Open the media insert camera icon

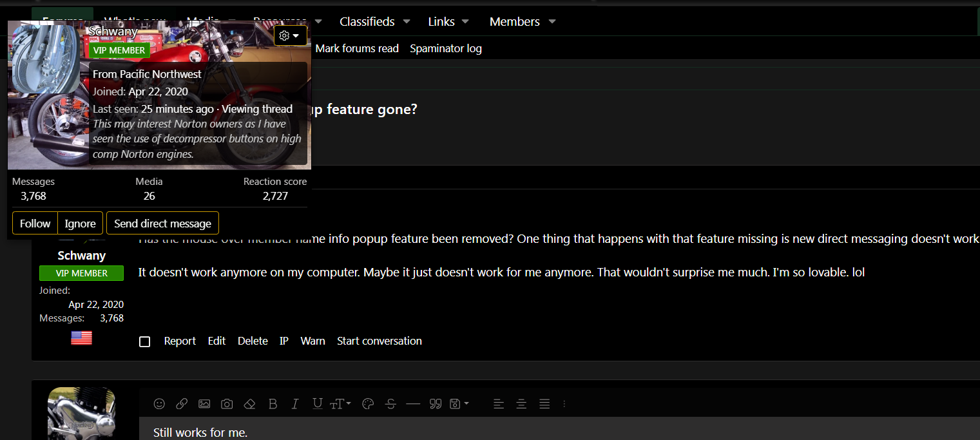pyautogui.click(x=227, y=404)
